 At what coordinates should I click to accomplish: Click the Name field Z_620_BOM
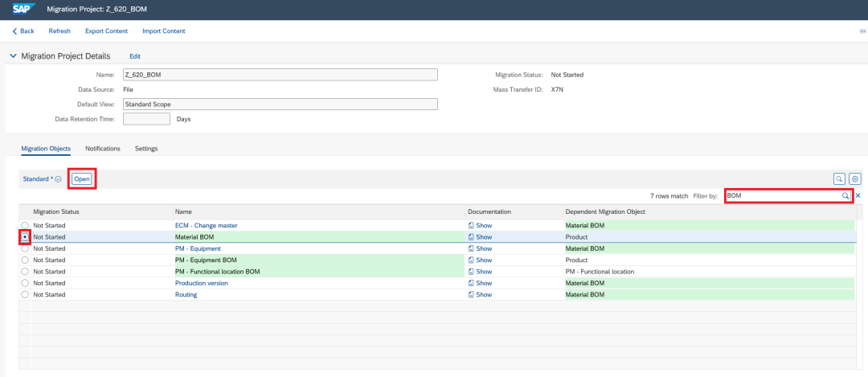(x=280, y=75)
